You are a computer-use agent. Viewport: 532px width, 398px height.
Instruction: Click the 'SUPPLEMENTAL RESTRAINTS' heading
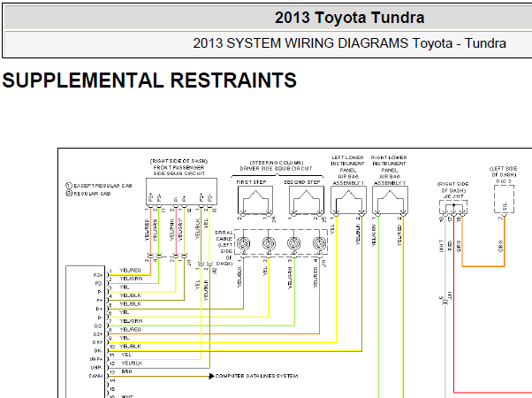point(149,80)
